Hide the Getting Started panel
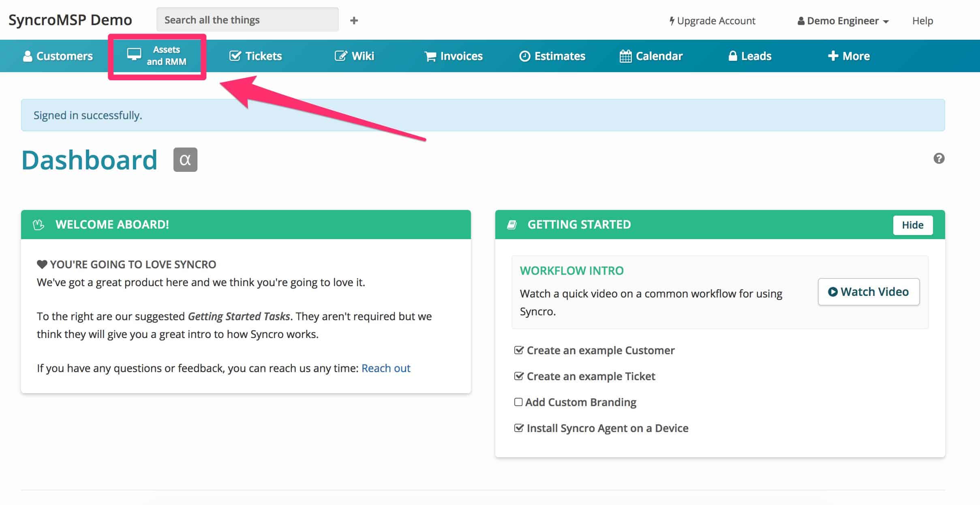This screenshot has height=505, width=980. tap(912, 225)
